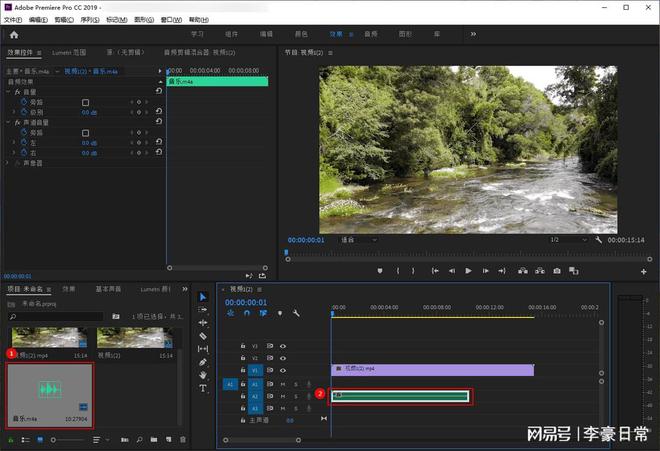Screen dimensions: 660x451
Task: Click New Bin folder icon in project panel
Action: pyautogui.click(x=154, y=440)
